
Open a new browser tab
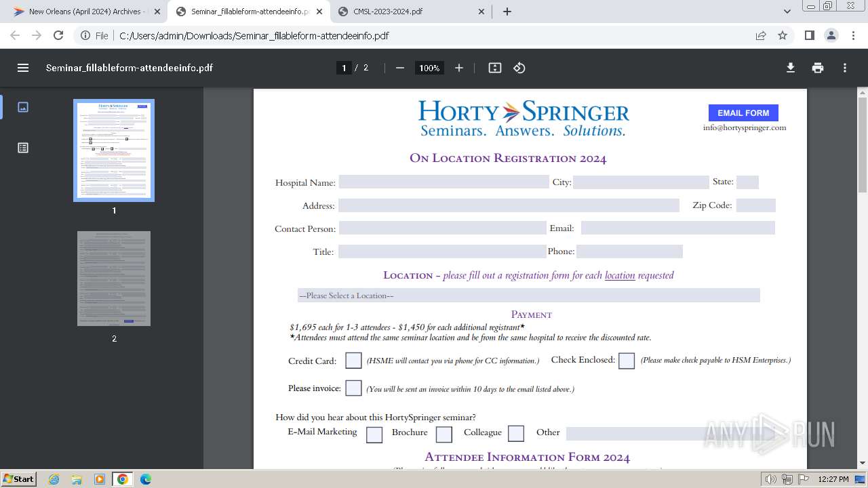[507, 12]
